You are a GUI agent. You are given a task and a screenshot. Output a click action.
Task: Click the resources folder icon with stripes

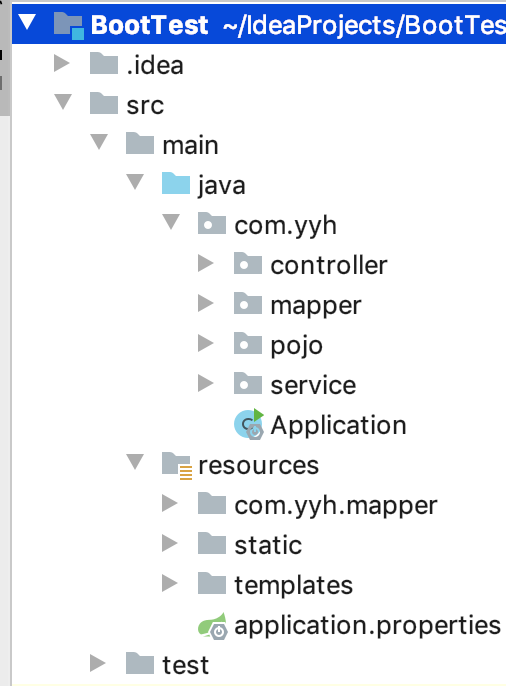coord(177,466)
